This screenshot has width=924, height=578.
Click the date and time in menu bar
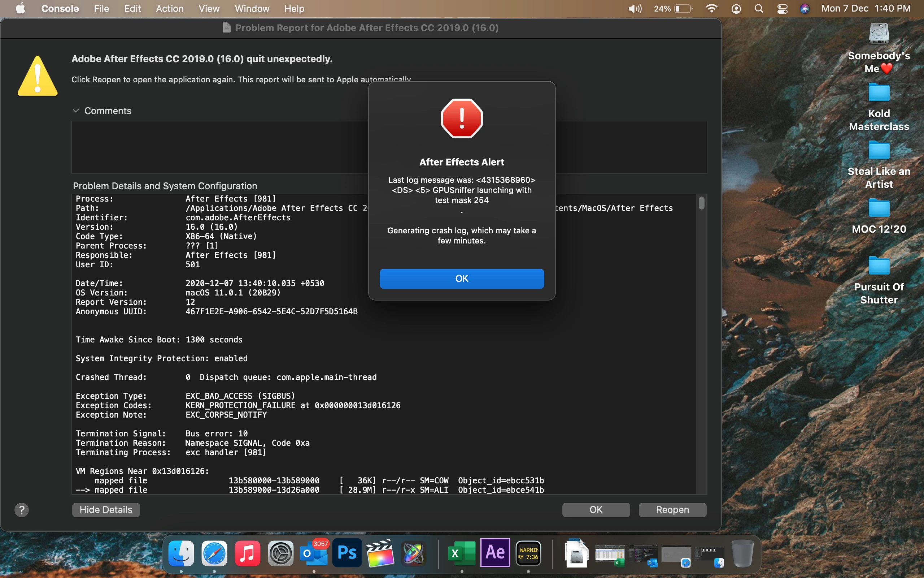(866, 8)
